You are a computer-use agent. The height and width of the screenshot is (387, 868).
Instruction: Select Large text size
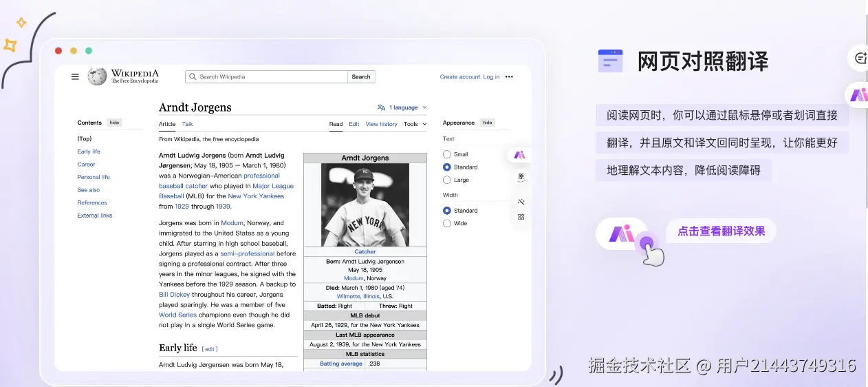447,180
